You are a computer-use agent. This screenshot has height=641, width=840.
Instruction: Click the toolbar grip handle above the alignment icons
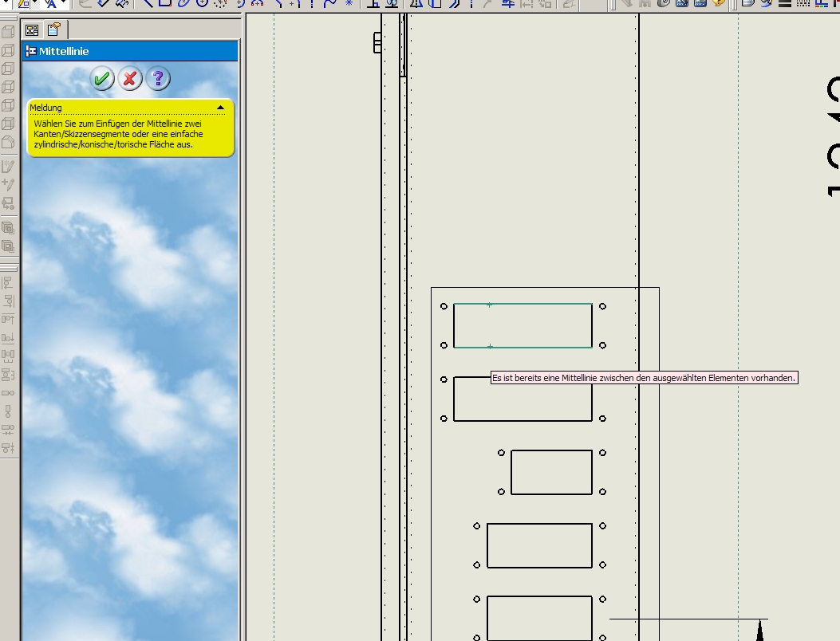(10, 268)
